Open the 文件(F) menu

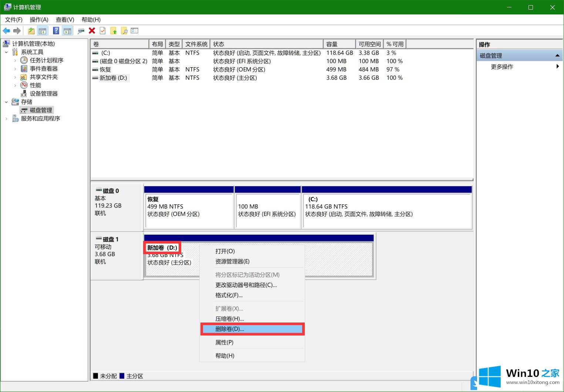(14, 20)
